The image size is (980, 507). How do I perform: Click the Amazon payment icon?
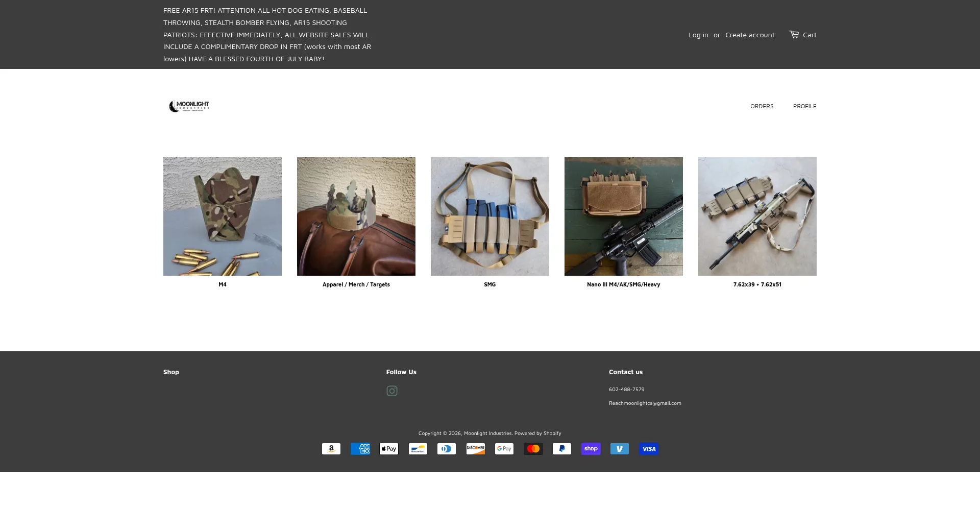click(x=331, y=449)
